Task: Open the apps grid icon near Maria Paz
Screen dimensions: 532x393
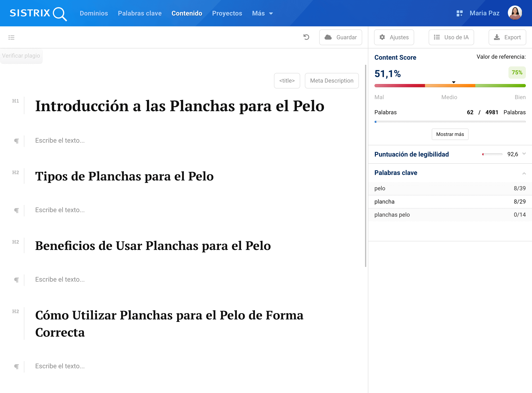Action: pyautogui.click(x=459, y=13)
